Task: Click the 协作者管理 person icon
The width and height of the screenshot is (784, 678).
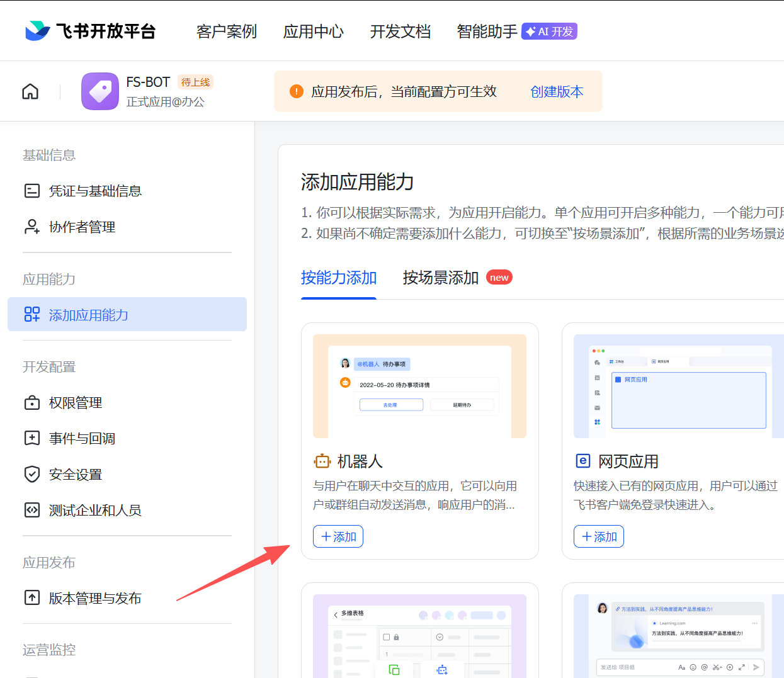Action: click(32, 227)
